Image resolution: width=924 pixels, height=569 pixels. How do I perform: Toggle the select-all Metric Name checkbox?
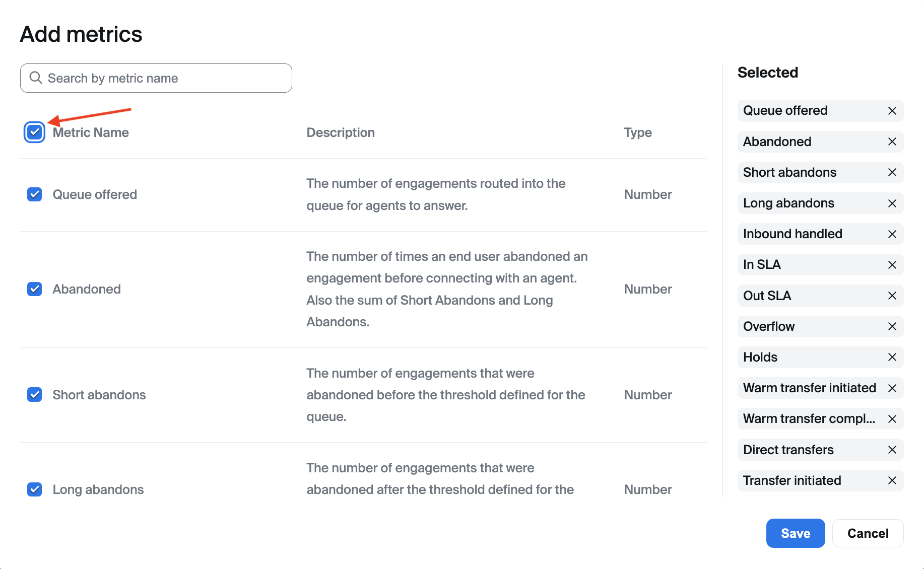pyautogui.click(x=34, y=132)
